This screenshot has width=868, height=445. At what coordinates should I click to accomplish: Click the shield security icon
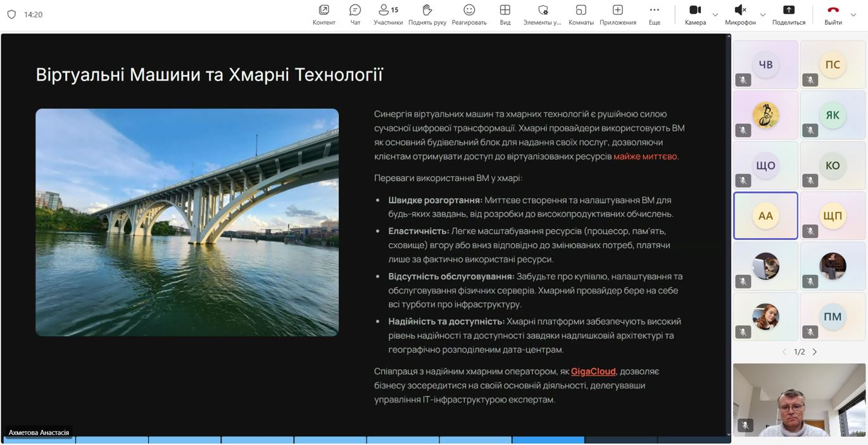11,15
